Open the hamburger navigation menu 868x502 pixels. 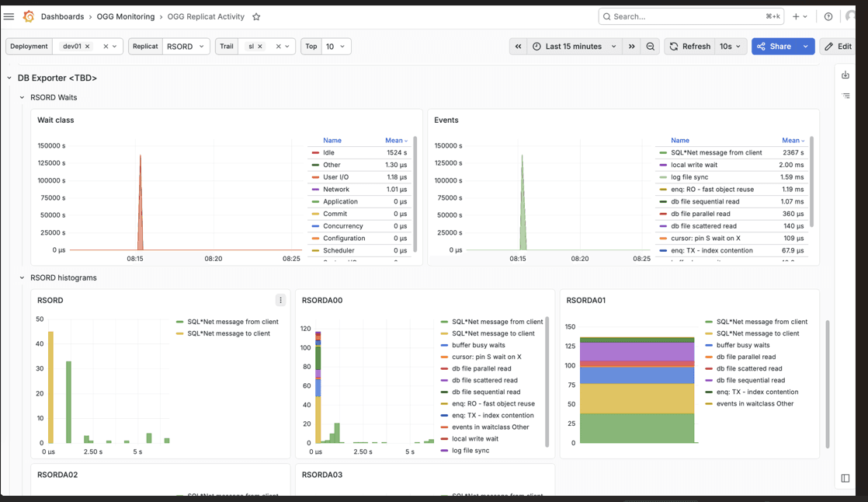coord(9,16)
